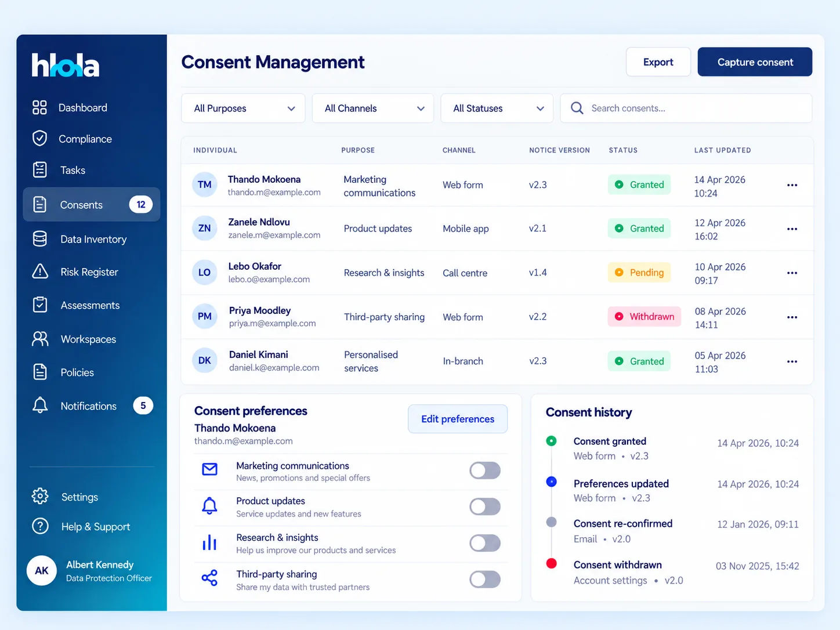Click the Pending status badge for Lebo Okafor
Viewport: 840px width, 630px height.
pyautogui.click(x=639, y=273)
